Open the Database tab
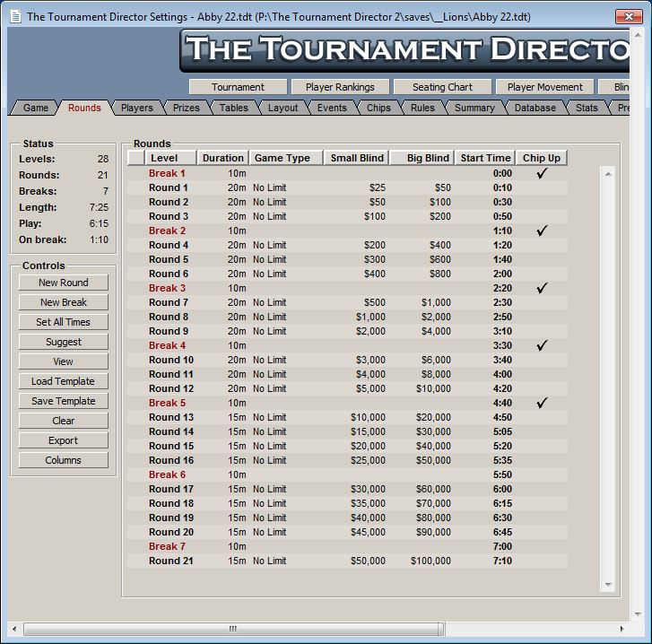 (x=535, y=108)
